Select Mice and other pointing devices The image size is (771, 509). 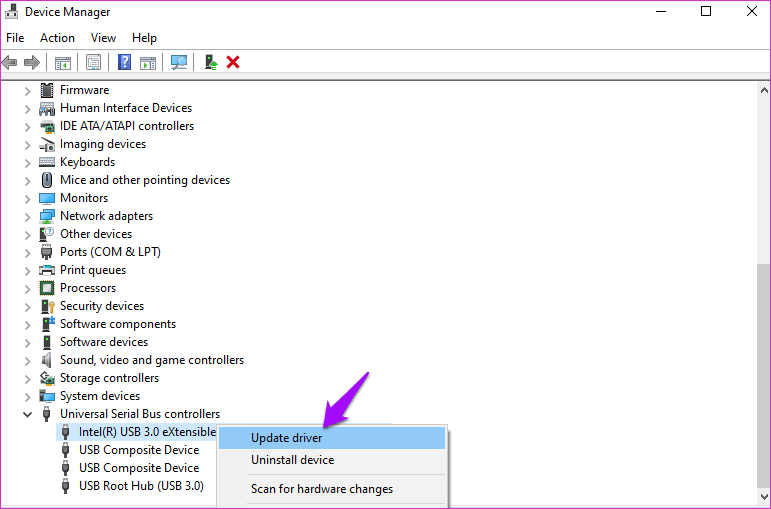(144, 180)
